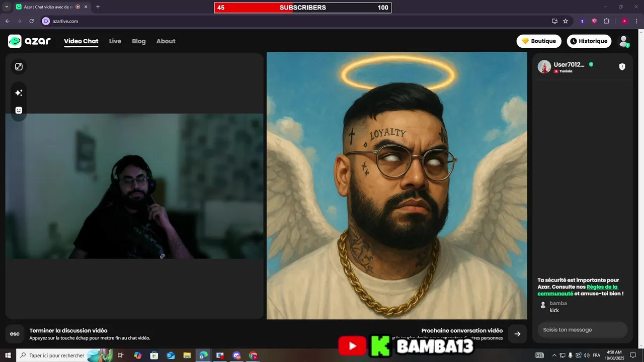Open the volume control in tray
Viewport: 644px width, 362px height.
pos(587,355)
